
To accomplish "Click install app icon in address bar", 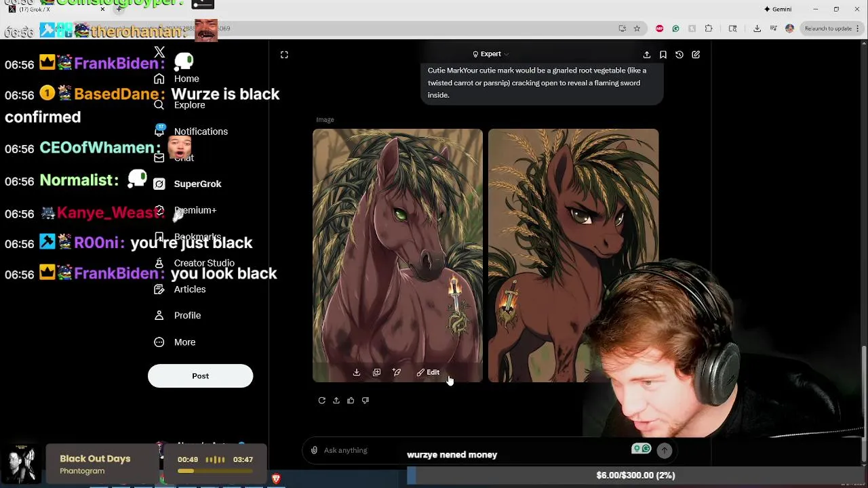I will 623,28.
